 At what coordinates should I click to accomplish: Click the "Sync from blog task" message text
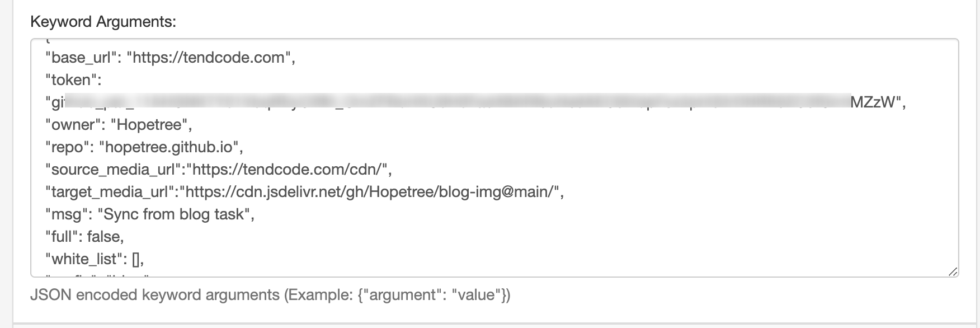(x=174, y=214)
